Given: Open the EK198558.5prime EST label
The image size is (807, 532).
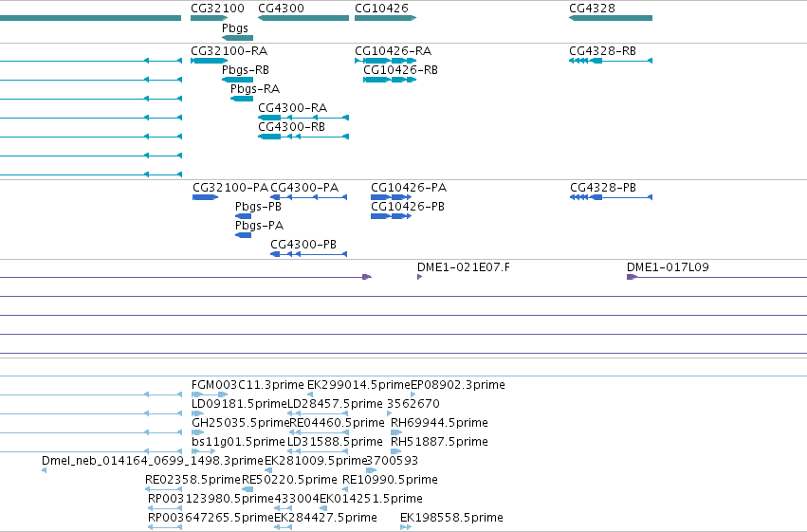Looking at the screenshot, I should click(452, 518).
